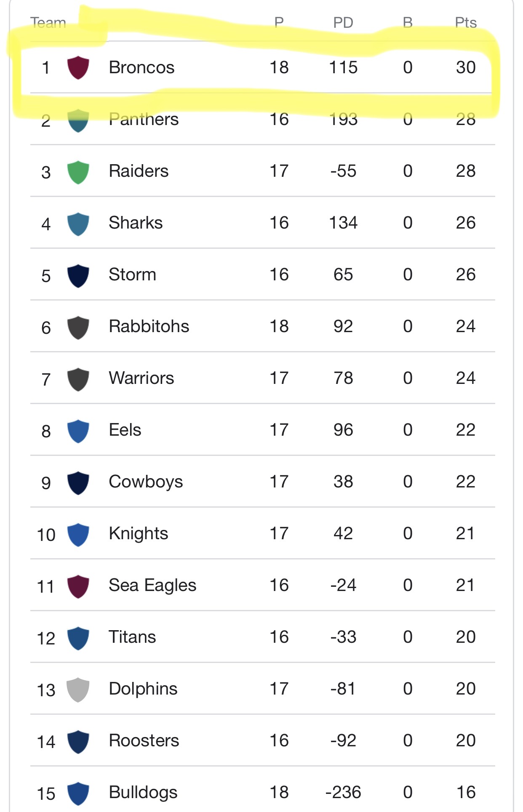Click the Eels blue shield icon
Screen dimensions: 523x812
pos(78,431)
